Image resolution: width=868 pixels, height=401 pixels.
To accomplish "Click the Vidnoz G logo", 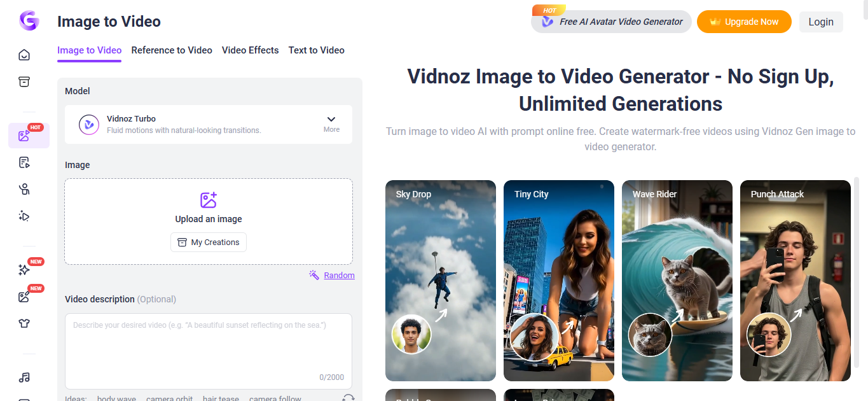I will (29, 21).
